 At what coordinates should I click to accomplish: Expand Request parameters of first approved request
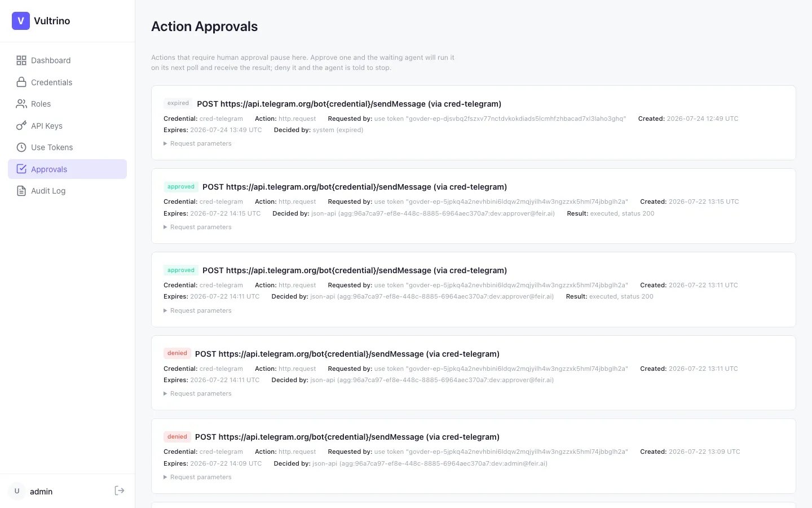coord(198,227)
